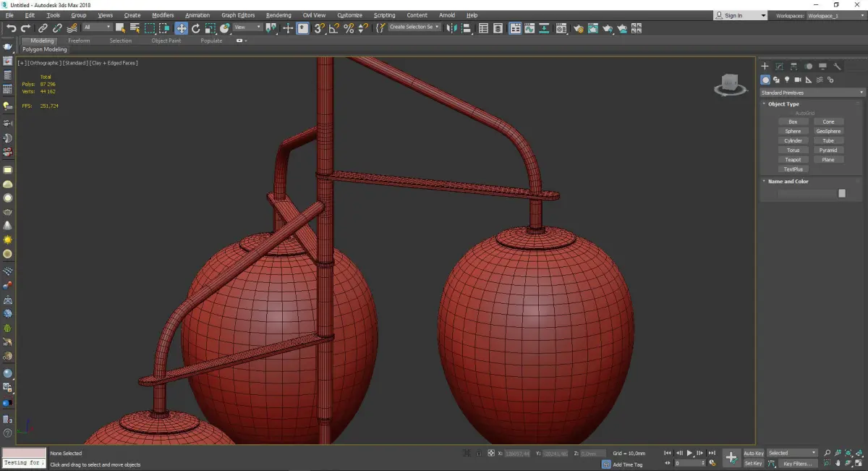Screen dimensions: 868x471
Task: Select the Select and Rotate tool
Action: pos(195,28)
